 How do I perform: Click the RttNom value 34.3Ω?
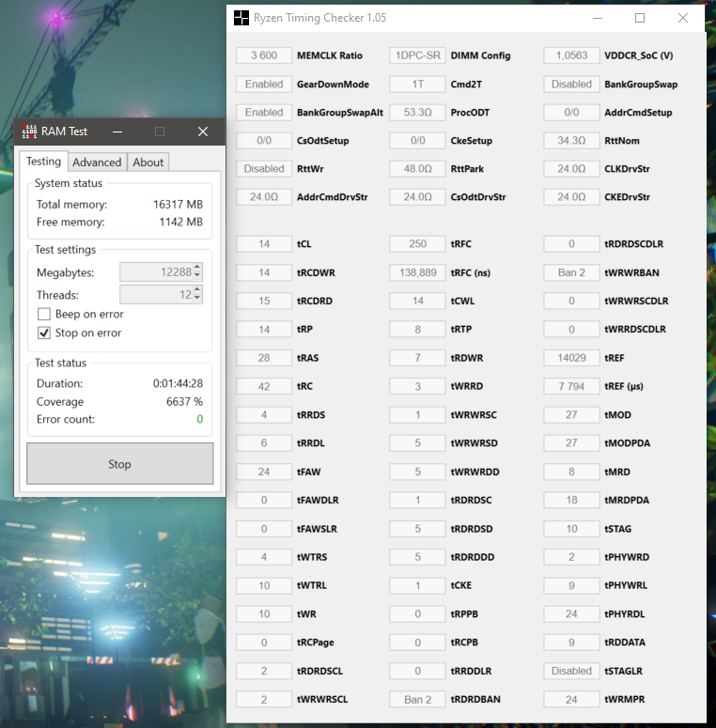point(571,140)
